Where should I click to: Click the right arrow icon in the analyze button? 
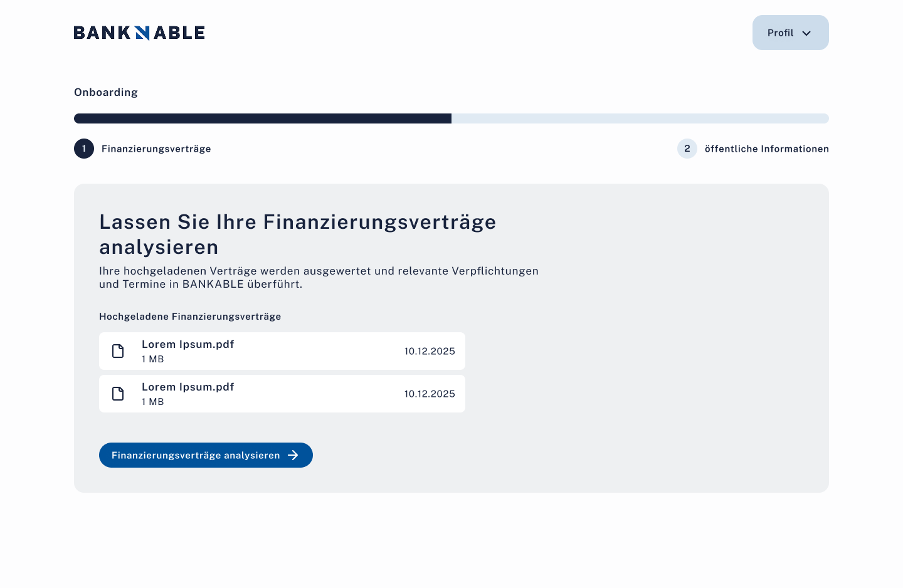(x=293, y=455)
